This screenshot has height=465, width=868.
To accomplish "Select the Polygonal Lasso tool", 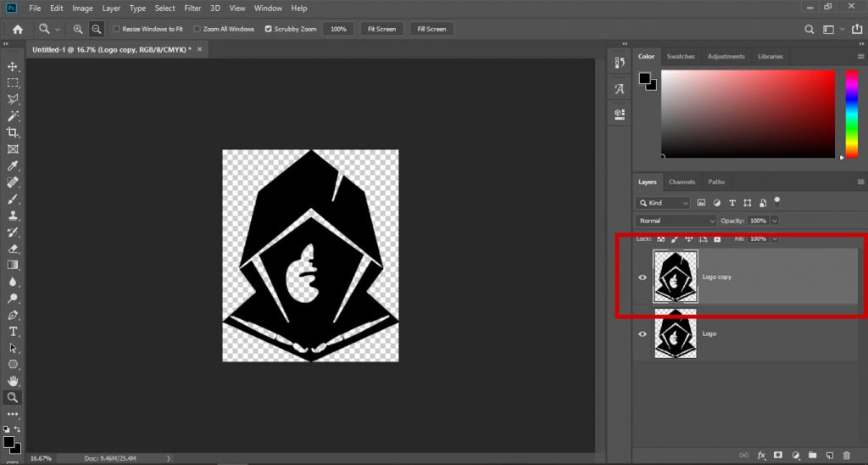I will (x=12, y=99).
